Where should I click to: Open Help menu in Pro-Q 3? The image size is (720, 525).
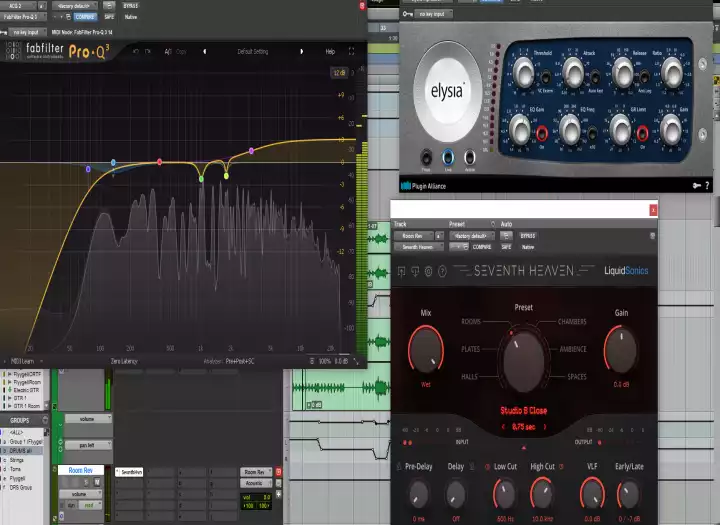(330, 51)
